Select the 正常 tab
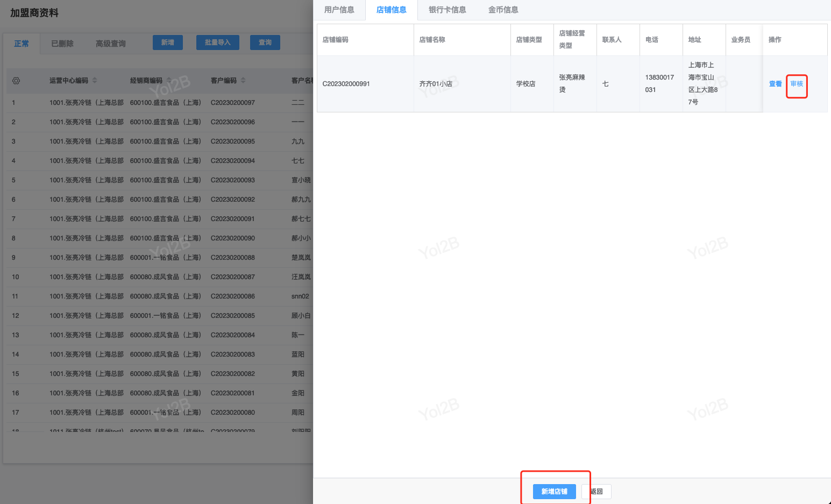This screenshot has height=504, width=831. (22, 44)
